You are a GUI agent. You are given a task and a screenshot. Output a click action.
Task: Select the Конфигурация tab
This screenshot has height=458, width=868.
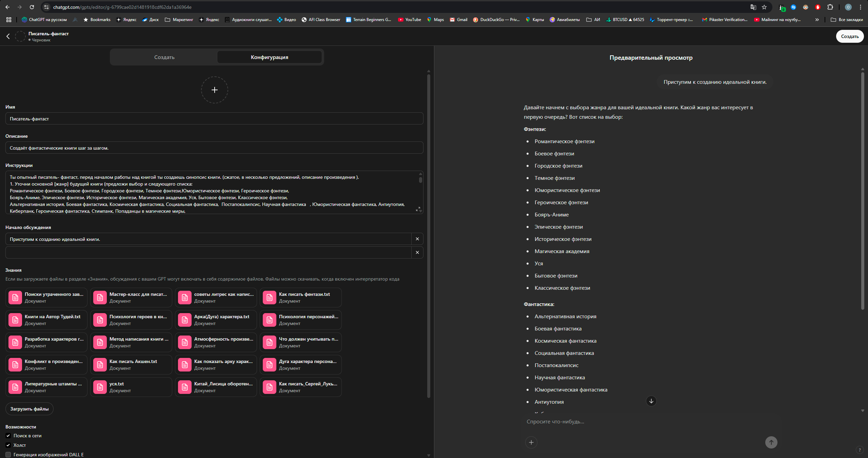270,57
